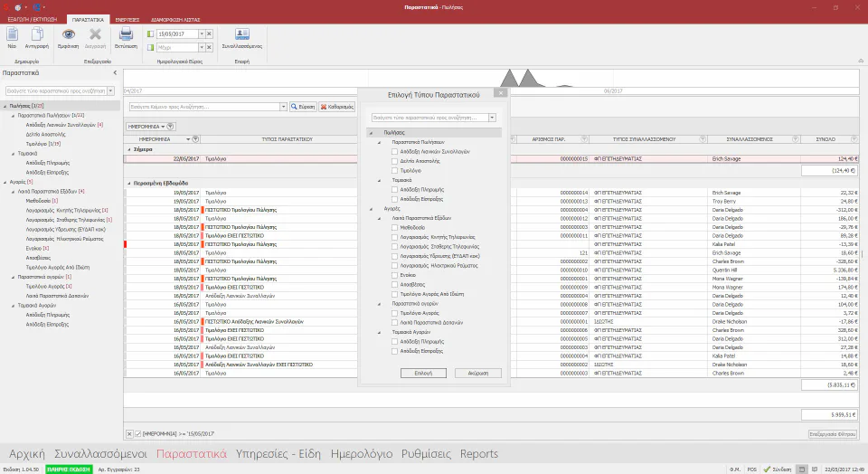
Task: Check Λοιπά Παραστατικά Δαπανών in dialog
Action: [395, 323]
